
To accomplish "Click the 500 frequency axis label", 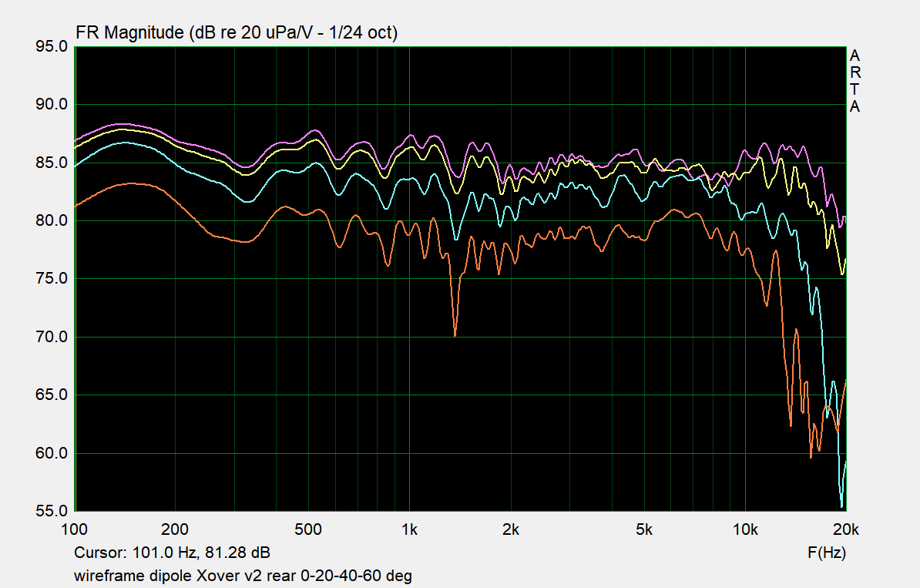I will pyautogui.click(x=308, y=529).
